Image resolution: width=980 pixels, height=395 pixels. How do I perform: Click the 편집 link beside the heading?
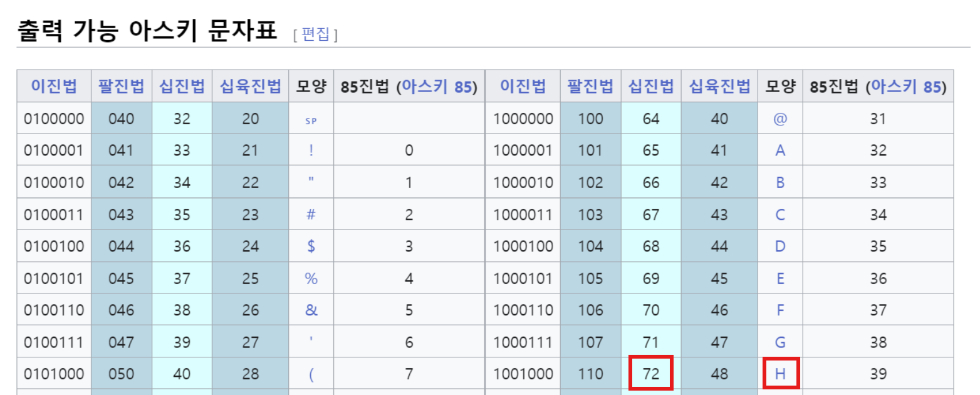point(315,34)
